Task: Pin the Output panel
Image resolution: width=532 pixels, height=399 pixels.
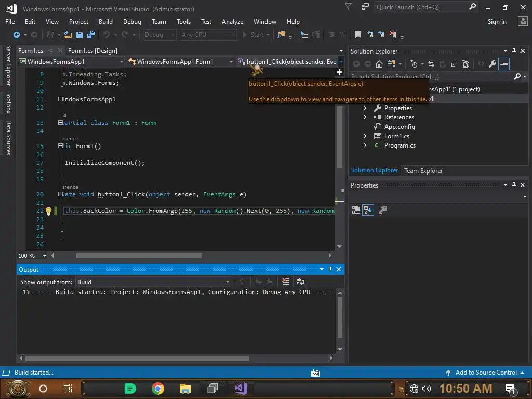Action: (330, 269)
